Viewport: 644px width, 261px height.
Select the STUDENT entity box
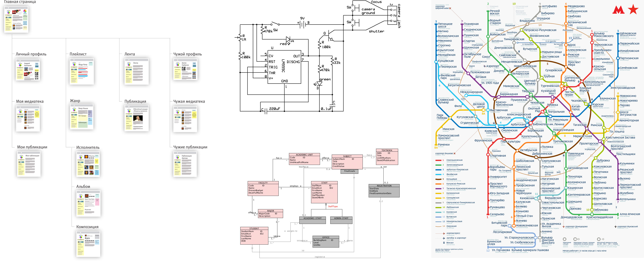[x=254, y=236]
